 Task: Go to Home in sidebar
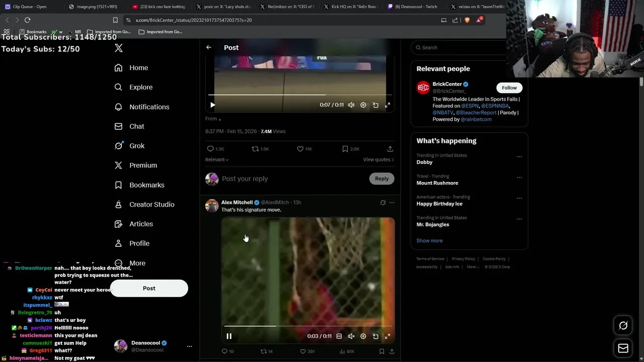point(131,68)
